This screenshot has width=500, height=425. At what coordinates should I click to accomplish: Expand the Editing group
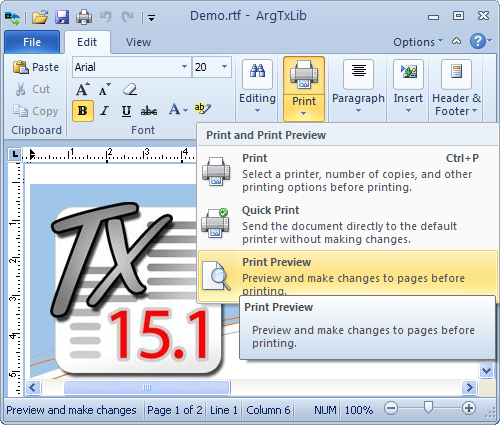point(257,87)
